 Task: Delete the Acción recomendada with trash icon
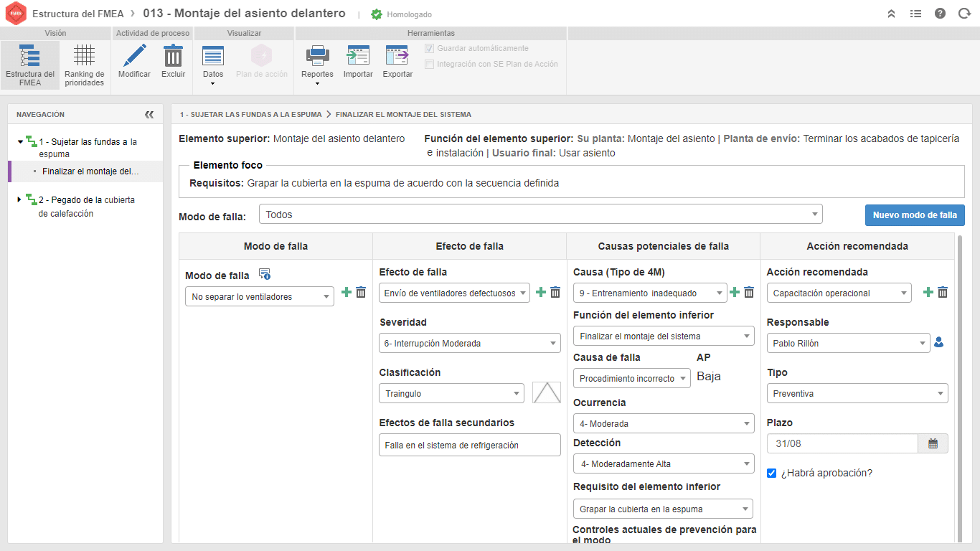[x=943, y=292]
